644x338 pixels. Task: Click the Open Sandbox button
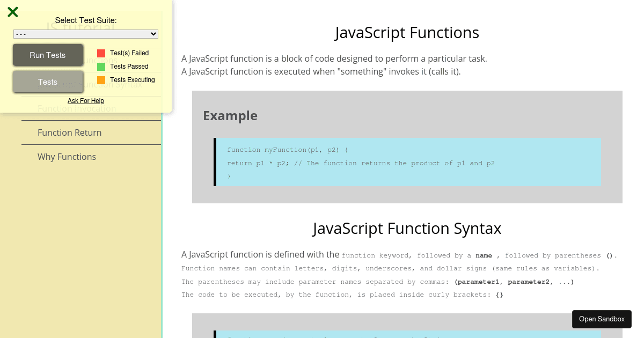(602, 319)
